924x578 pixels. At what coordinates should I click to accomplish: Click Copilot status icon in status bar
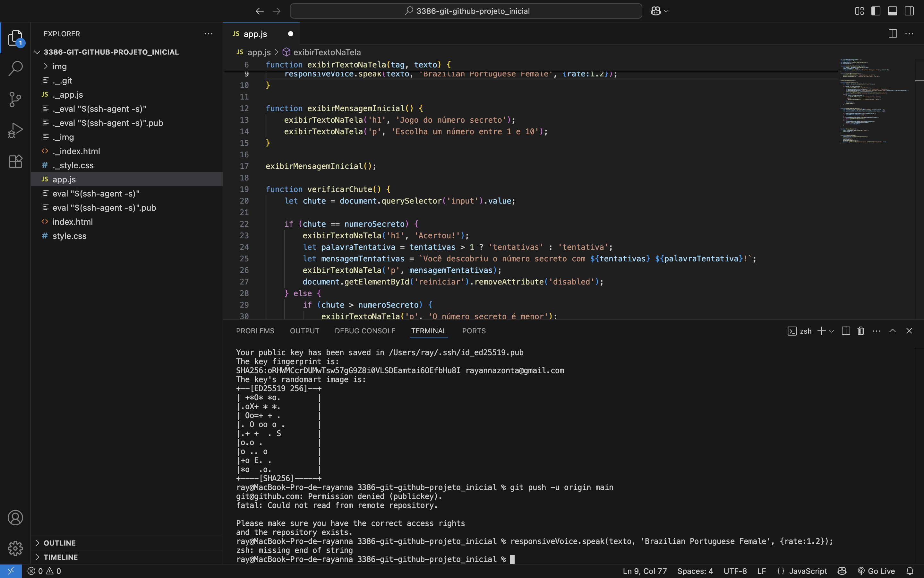(x=842, y=571)
